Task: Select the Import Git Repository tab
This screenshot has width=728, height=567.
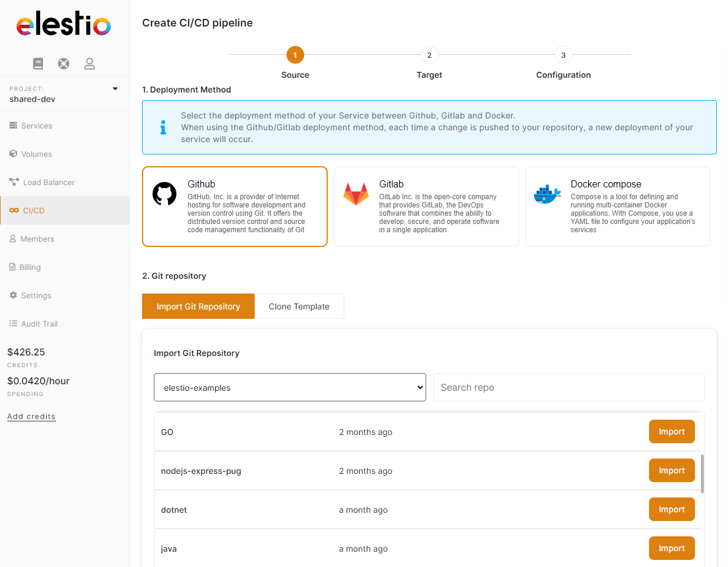Action: coord(198,306)
